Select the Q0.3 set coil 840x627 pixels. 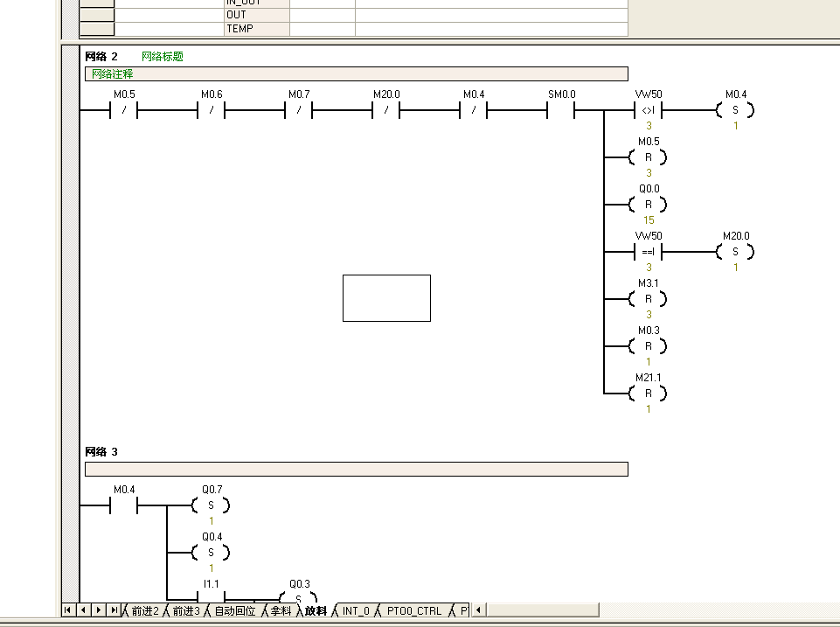pos(298,596)
